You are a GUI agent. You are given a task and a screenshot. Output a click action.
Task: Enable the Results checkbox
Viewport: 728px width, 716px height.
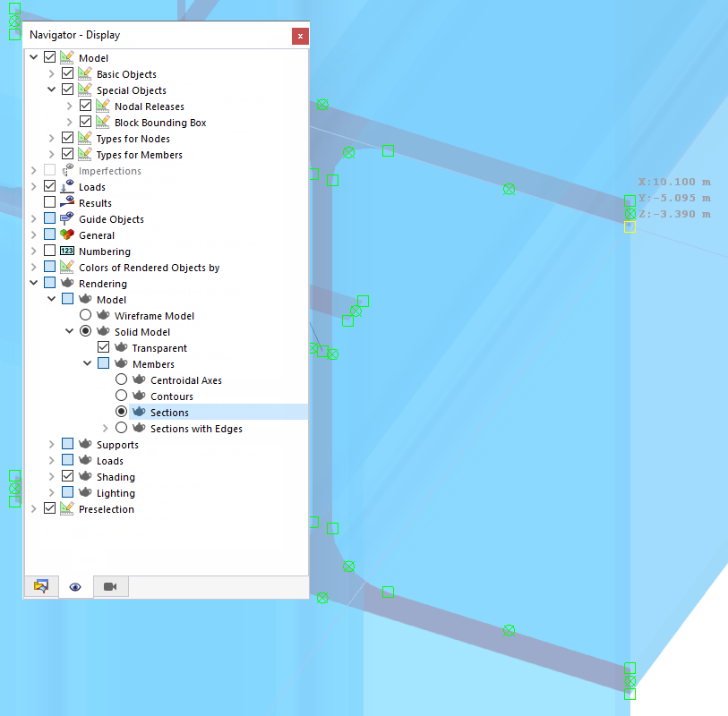point(49,202)
